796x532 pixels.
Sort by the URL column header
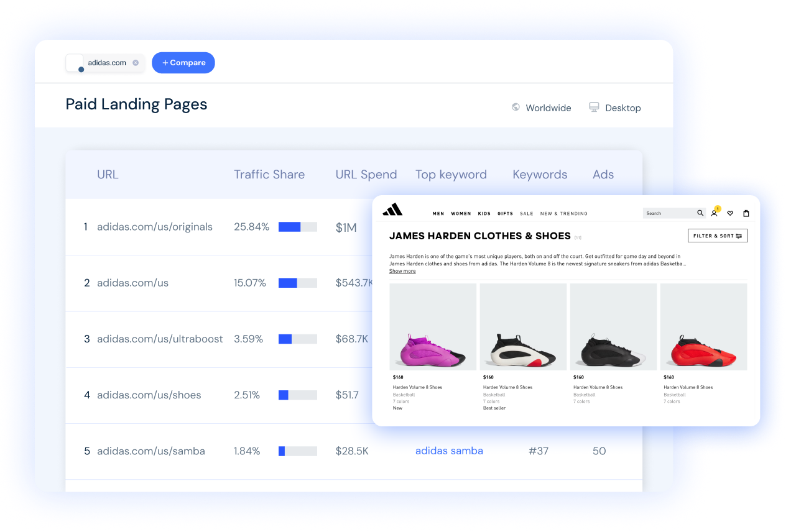pos(108,175)
